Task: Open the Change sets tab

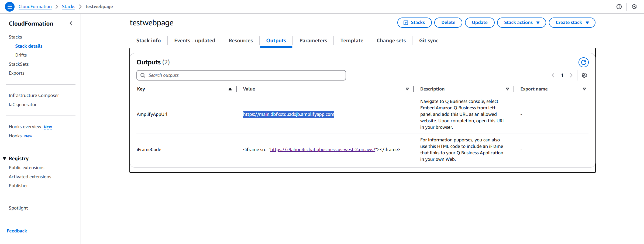Action: [x=391, y=41]
